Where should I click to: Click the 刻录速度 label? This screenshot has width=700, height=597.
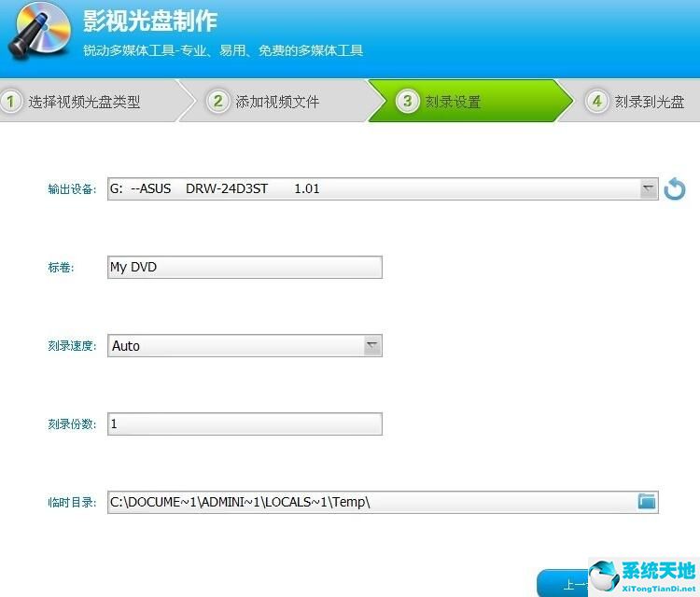point(72,346)
